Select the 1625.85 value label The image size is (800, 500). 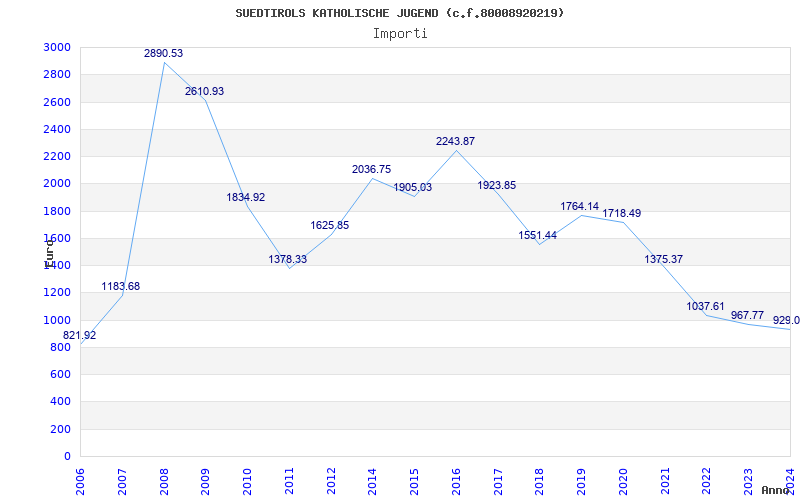(x=330, y=225)
